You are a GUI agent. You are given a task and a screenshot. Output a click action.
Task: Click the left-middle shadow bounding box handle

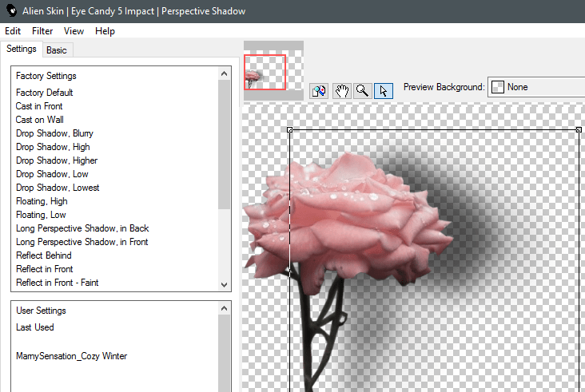(289, 271)
